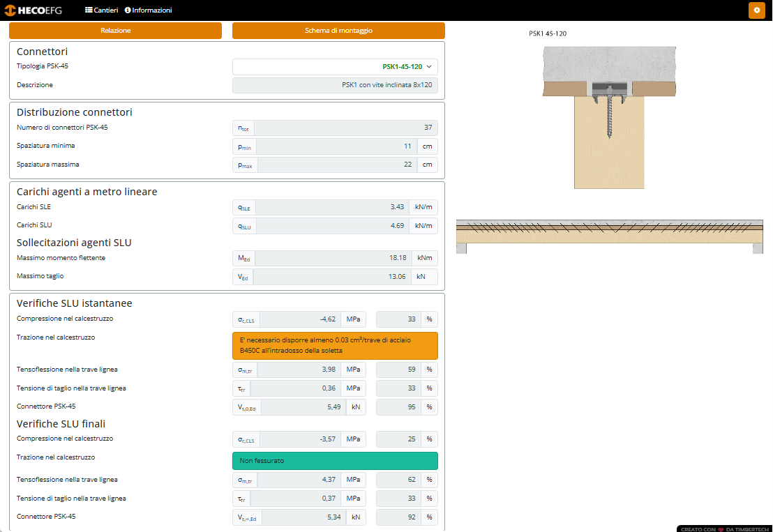Click the Spaziatura minima field showing 11

(336, 146)
